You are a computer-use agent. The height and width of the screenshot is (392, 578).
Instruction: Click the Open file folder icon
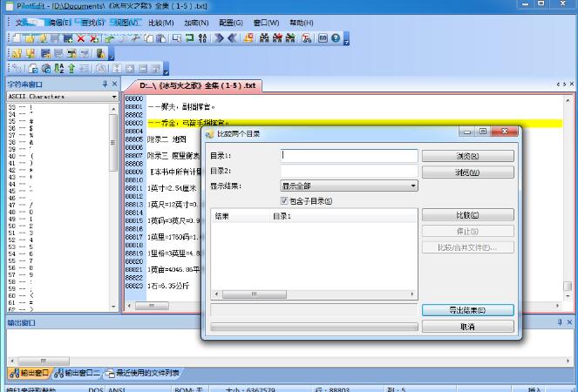(30, 38)
